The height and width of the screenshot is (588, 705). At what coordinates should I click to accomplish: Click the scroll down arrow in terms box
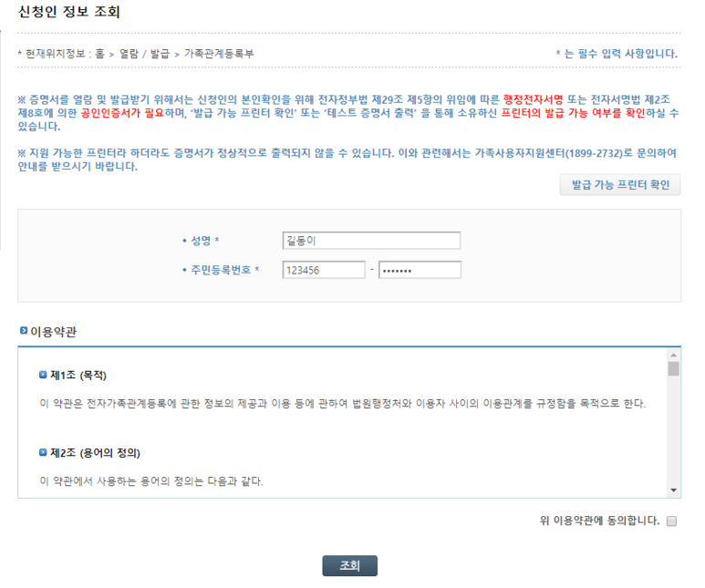(673, 490)
